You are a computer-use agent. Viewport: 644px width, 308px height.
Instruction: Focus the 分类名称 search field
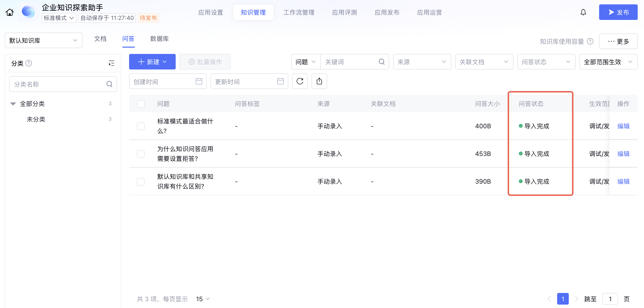click(63, 84)
